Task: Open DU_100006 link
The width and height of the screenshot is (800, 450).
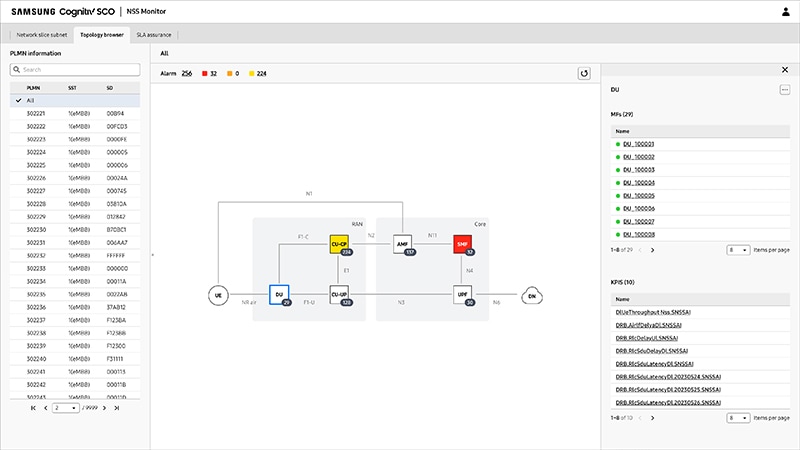Action: pyautogui.click(x=638, y=209)
